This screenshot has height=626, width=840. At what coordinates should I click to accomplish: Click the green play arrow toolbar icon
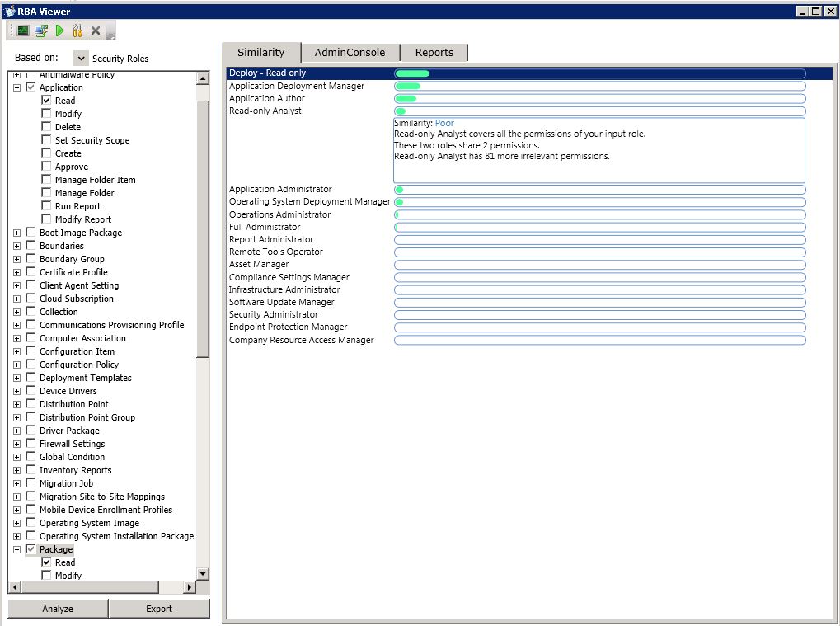(59, 31)
